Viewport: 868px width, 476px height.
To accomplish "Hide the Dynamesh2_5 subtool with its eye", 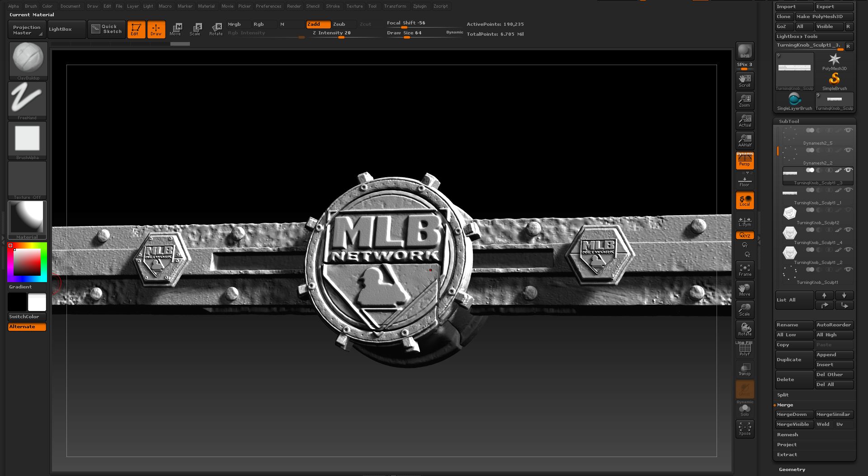I will (848, 130).
